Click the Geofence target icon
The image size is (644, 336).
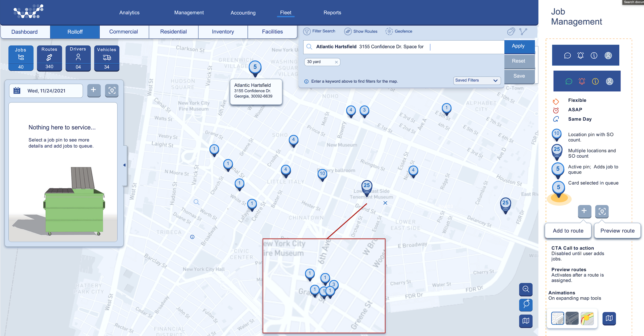tap(389, 31)
